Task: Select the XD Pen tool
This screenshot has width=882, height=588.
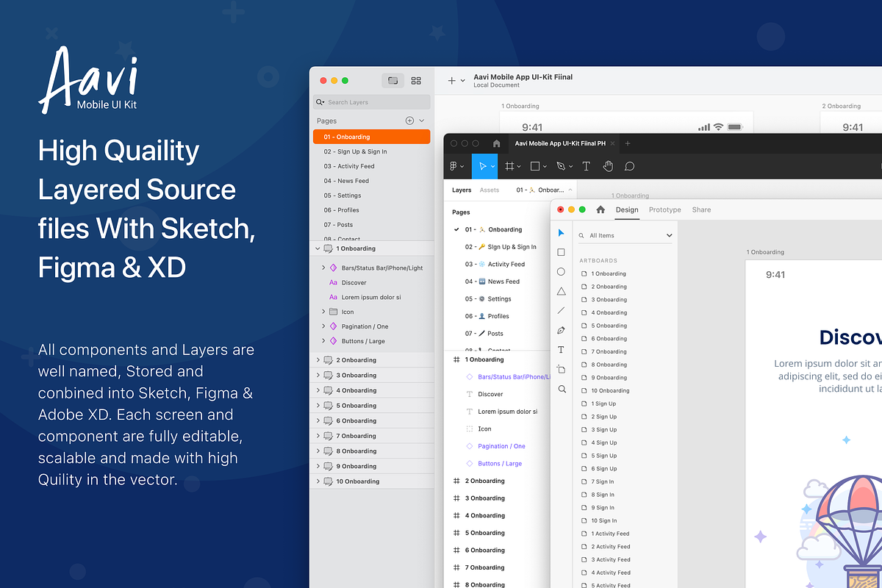Action: (562, 330)
